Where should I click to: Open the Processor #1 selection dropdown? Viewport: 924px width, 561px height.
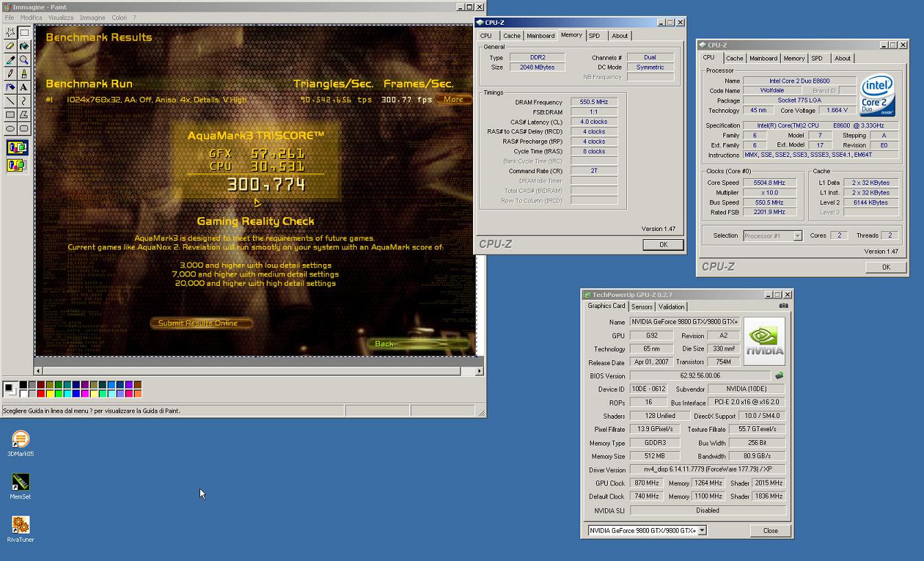pos(797,236)
